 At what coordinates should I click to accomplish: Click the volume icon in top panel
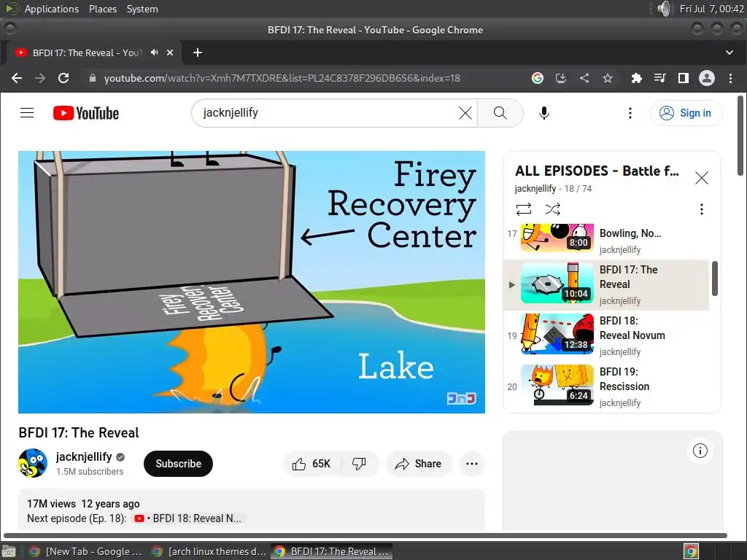(664, 9)
